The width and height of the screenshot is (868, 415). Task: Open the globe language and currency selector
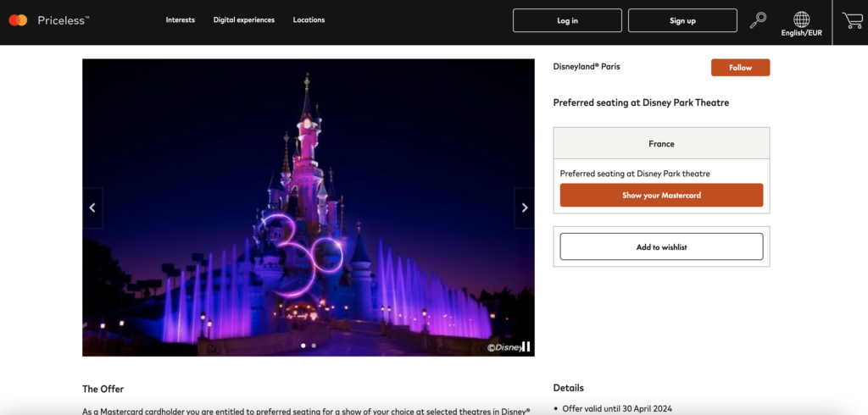(x=801, y=20)
